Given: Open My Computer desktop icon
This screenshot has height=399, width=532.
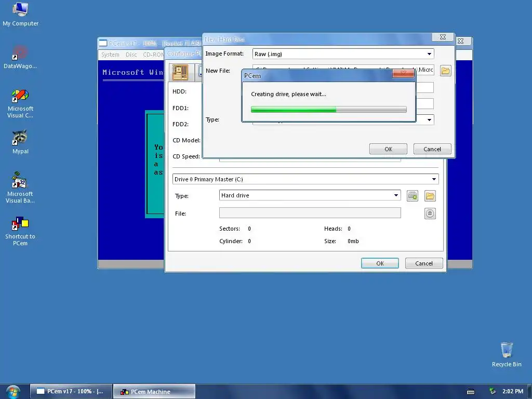Looking at the screenshot, I should [x=20, y=14].
